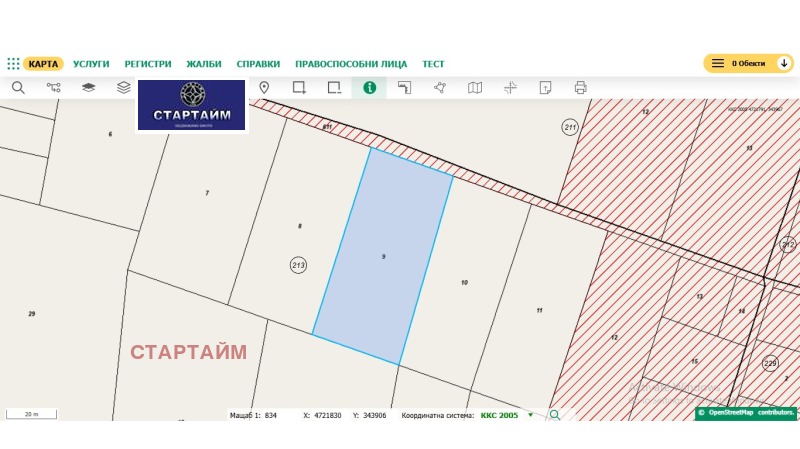Click the scale value 834
Screen dimensions: 800x449
coord(270,415)
